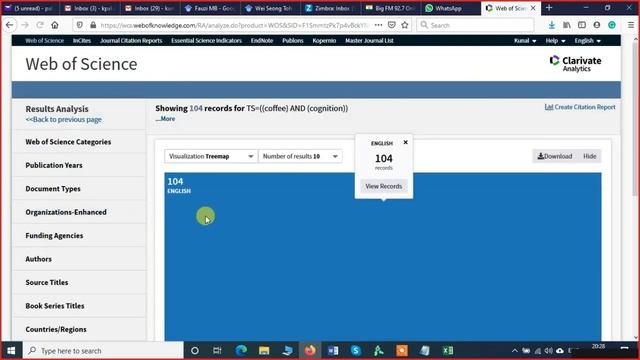
Task: Expand the ...More search details link
Action: [x=165, y=118]
